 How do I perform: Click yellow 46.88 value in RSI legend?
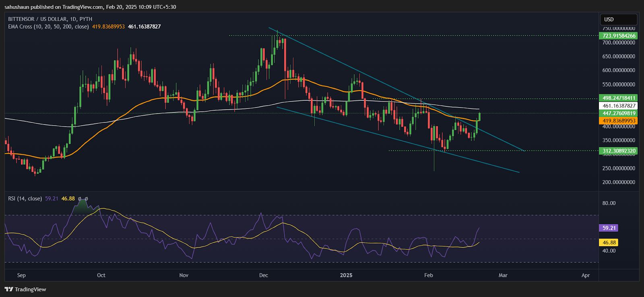pyautogui.click(x=68, y=199)
